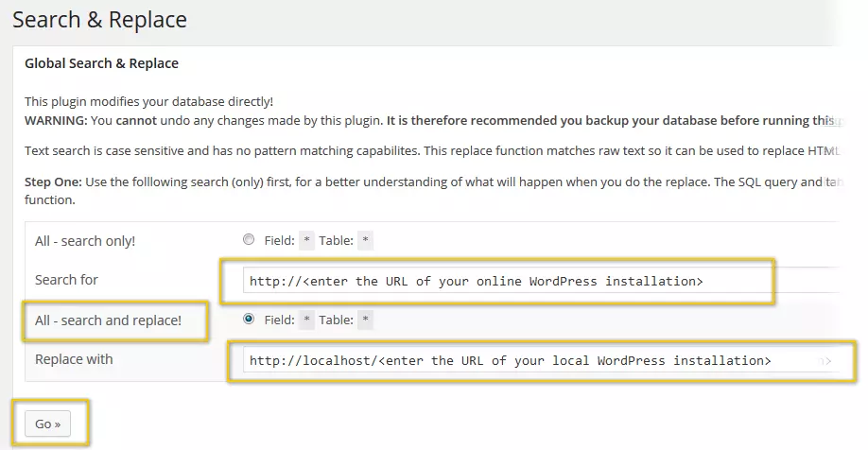Viewport: 868px width, 450px height.
Task: Click Table asterisk badge in search-and-replace row
Action: click(365, 320)
